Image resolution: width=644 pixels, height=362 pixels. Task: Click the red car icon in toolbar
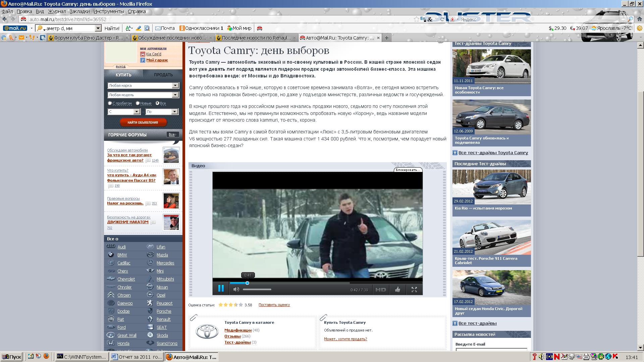(260, 28)
